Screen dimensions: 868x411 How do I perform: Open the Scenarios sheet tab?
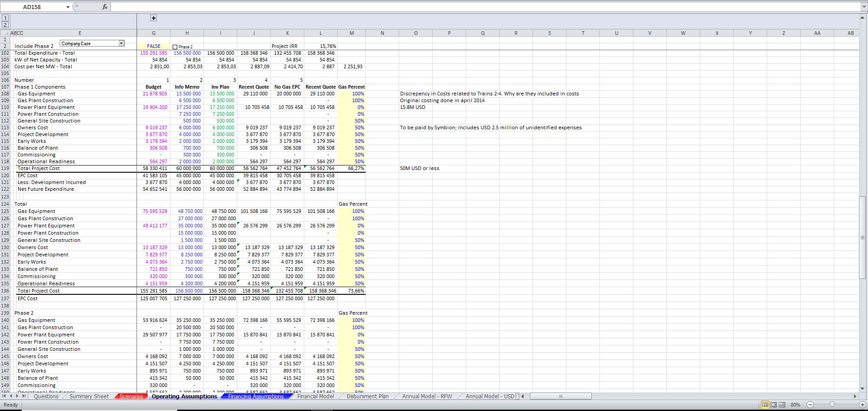[x=130, y=397]
